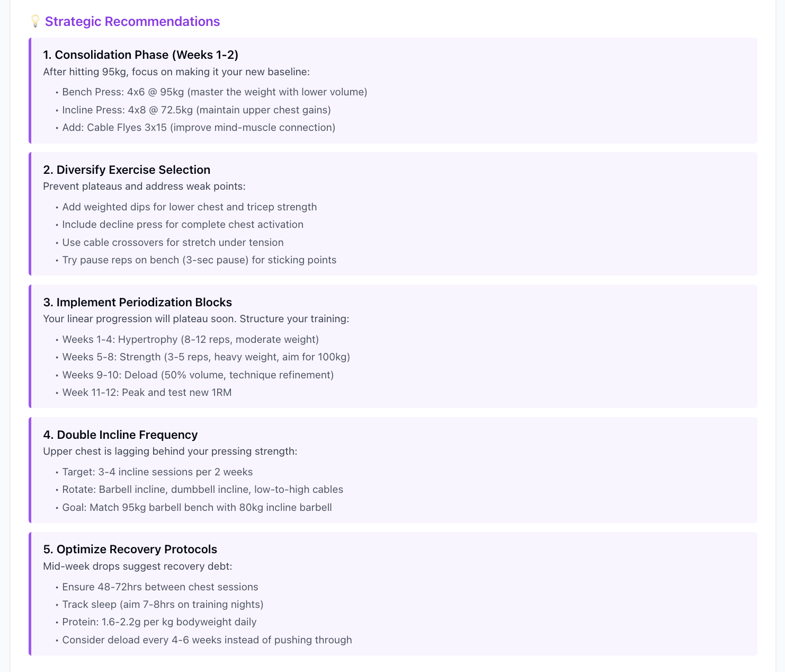The image size is (785, 672).
Task: Click the Protein 1.6-2.2g per kg bullet
Action: (x=159, y=622)
